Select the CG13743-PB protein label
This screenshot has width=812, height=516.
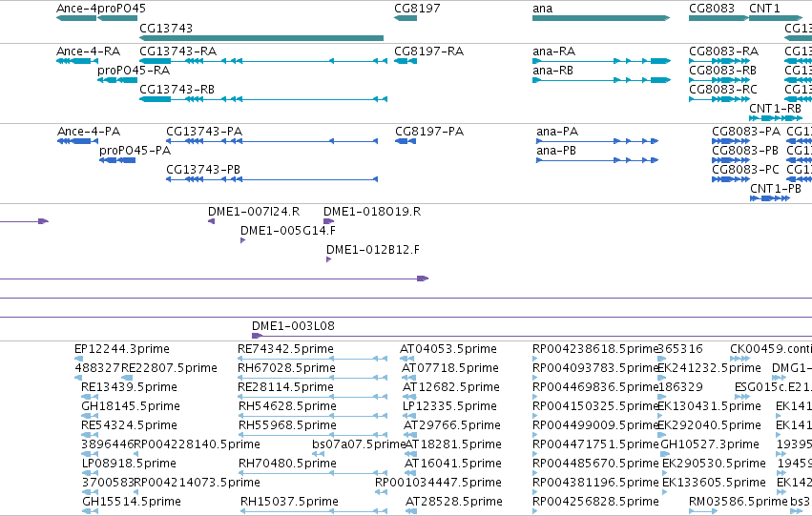pos(203,170)
